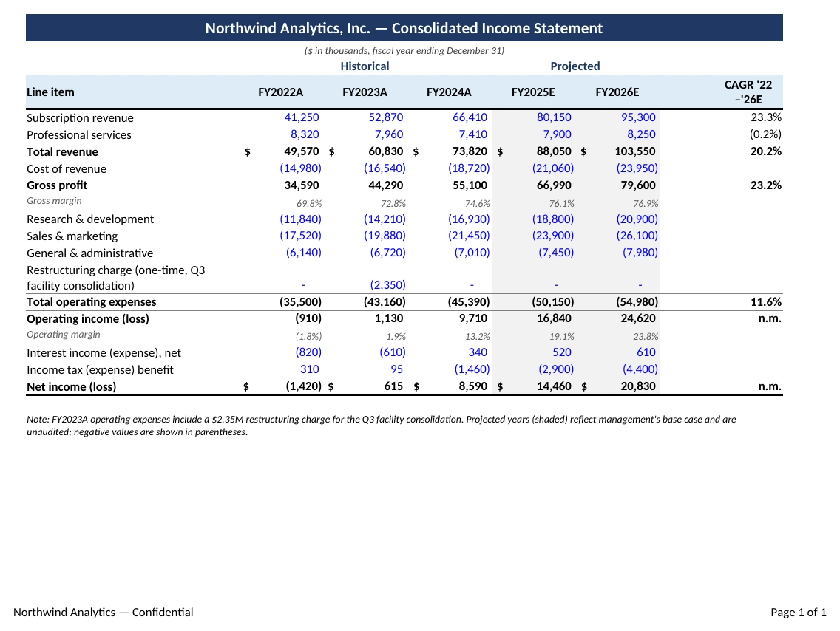Select the 'Research & development' row label
Screen dimensions: 840x631
[x=90, y=219]
